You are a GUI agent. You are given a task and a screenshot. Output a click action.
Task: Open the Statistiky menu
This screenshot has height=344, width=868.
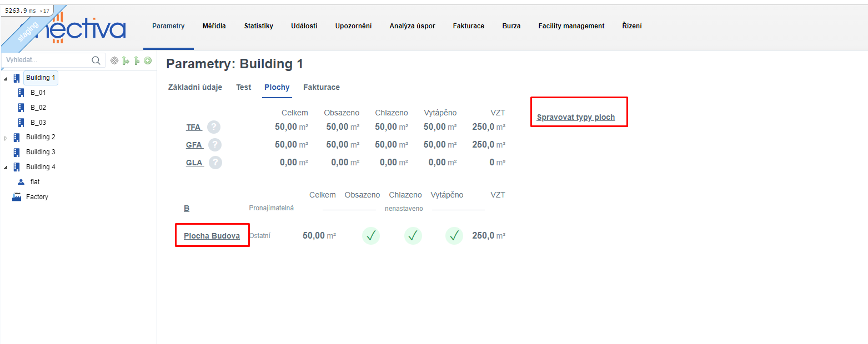click(x=258, y=26)
